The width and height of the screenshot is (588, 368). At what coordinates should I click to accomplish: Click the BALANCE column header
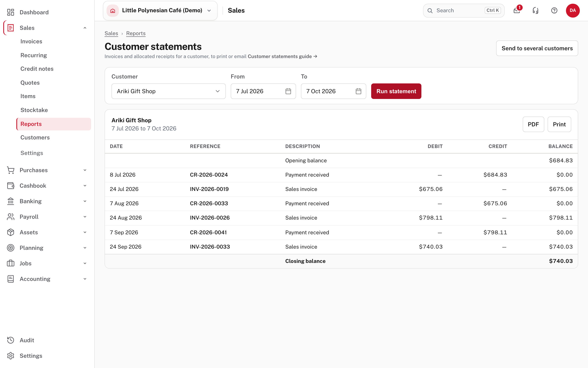click(560, 146)
